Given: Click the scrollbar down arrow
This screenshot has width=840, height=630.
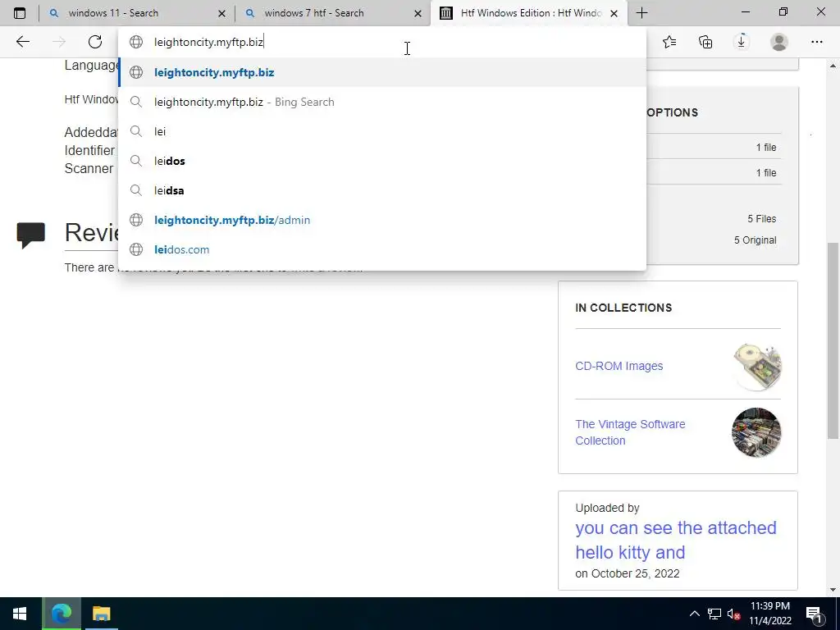Looking at the screenshot, I should coord(833,590).
